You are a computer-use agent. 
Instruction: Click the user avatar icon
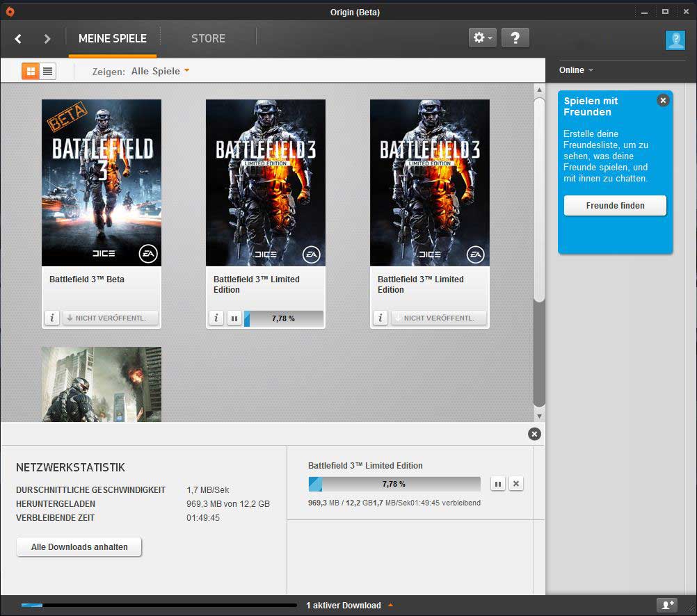coord(675,40)
